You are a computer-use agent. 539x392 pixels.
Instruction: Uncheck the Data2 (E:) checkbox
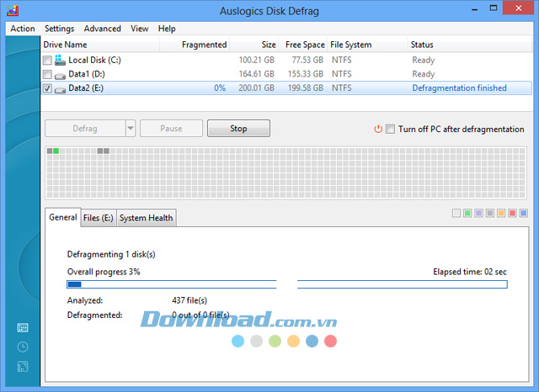pos(47,88)
